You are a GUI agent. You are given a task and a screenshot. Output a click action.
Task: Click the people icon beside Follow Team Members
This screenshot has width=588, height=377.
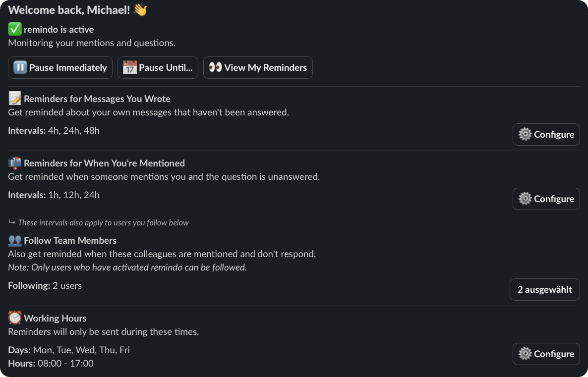15,241
